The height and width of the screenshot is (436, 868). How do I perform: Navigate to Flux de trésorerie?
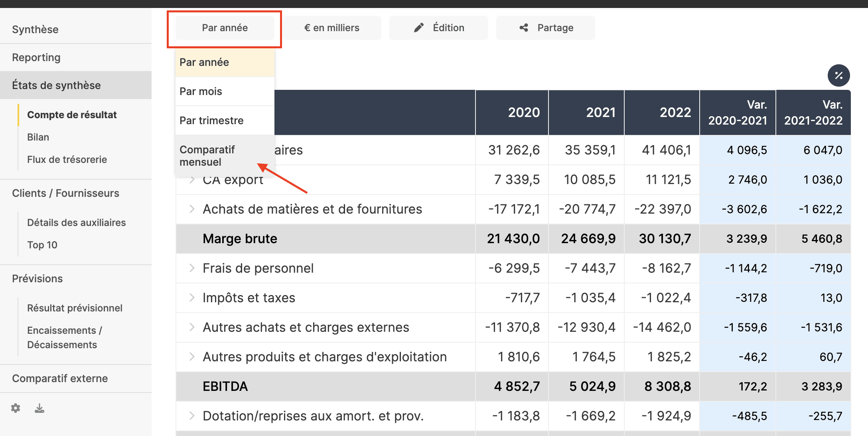[67, 159]
